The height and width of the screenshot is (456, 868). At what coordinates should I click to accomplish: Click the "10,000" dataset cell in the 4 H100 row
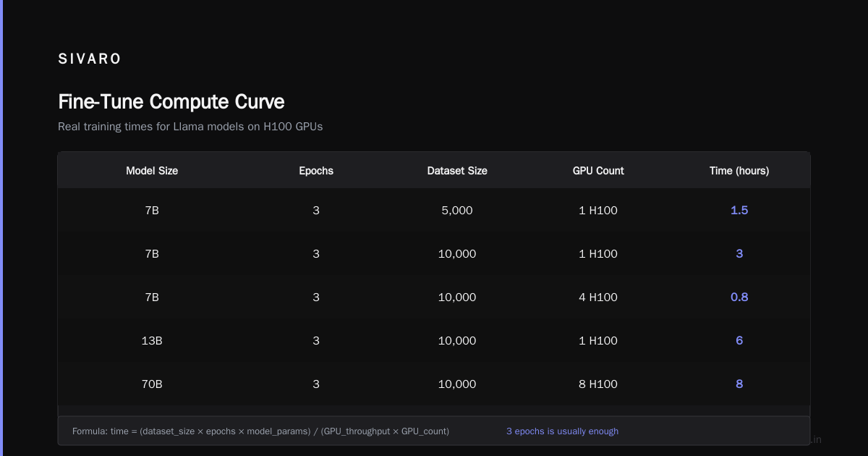point(457,297)
